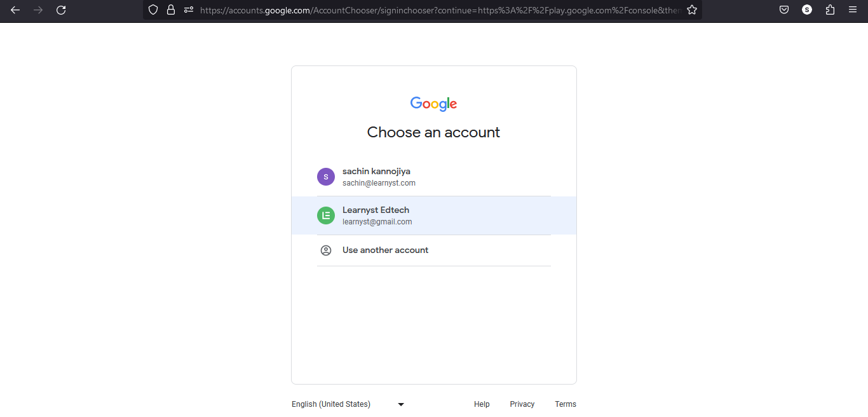
Task: Click the language dropdown arrow
Action: [x=401, y=404]
